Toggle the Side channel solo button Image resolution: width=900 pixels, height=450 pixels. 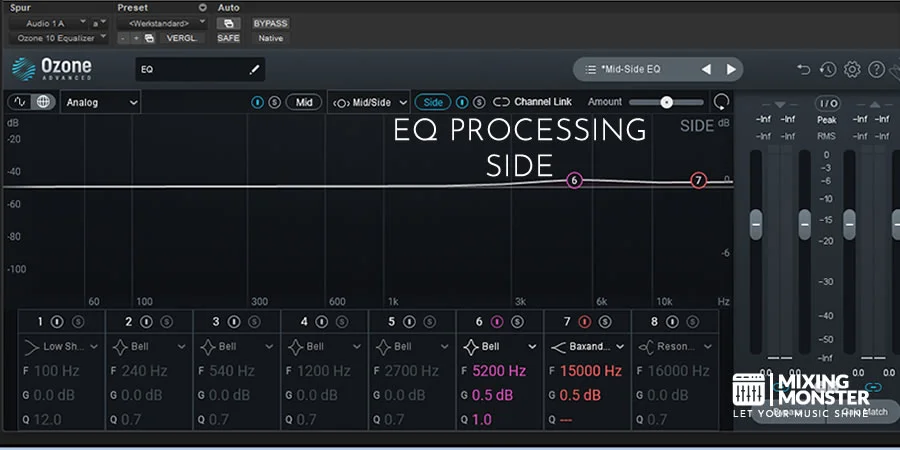coord(479,102)
